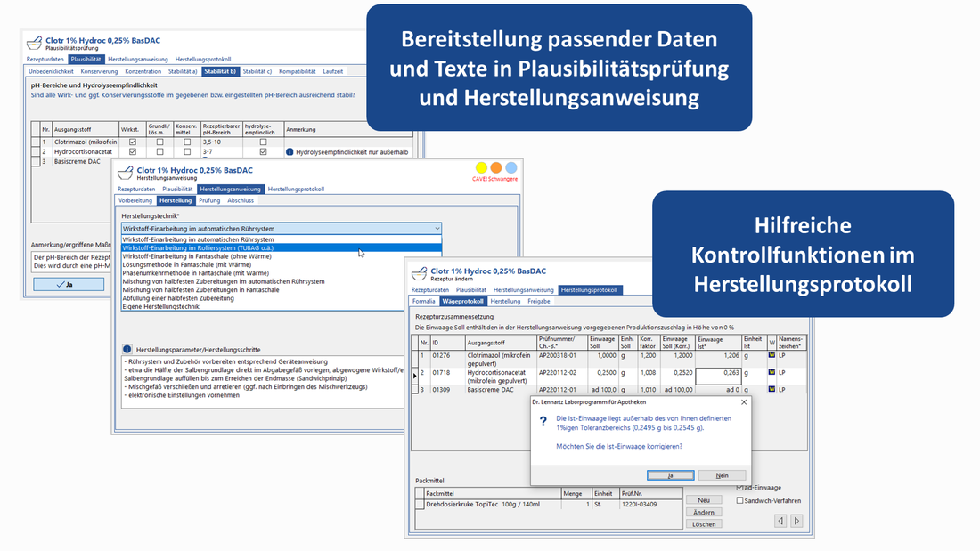The height and width of the screenshot is (551, 980).
Task: Click the light blue warning circle
Action: coord(511,167)
